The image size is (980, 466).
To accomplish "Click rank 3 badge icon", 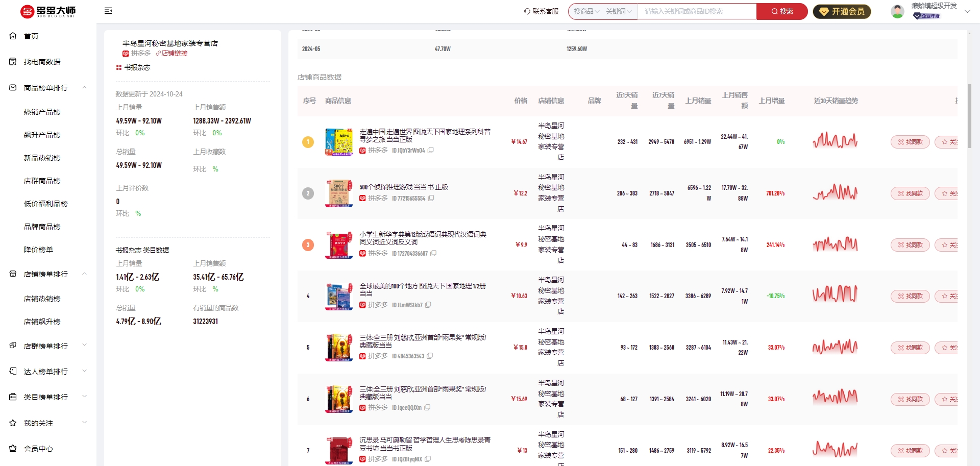I will pos(308,245).
